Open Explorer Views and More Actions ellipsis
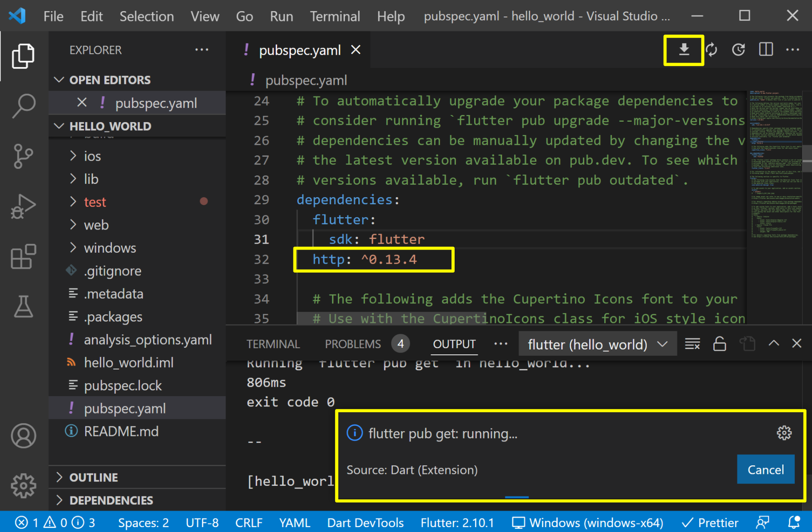The image size is (812, 532). click(x=202, y=50)
